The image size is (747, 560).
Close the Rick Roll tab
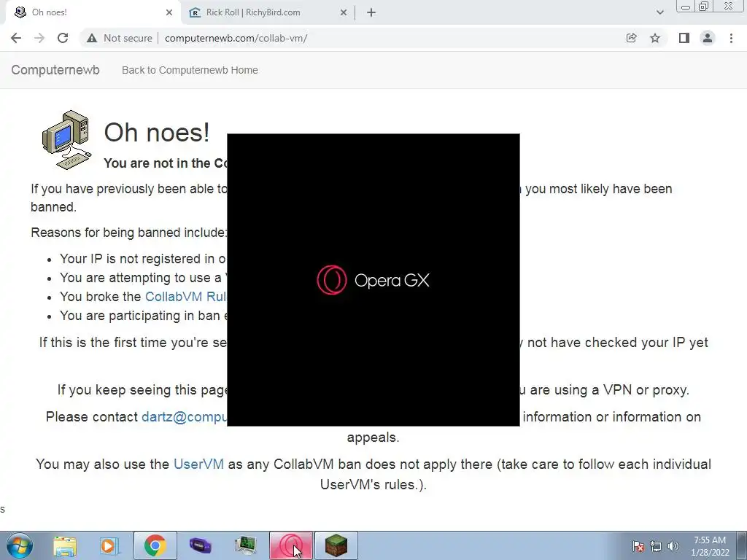(344, 12)
